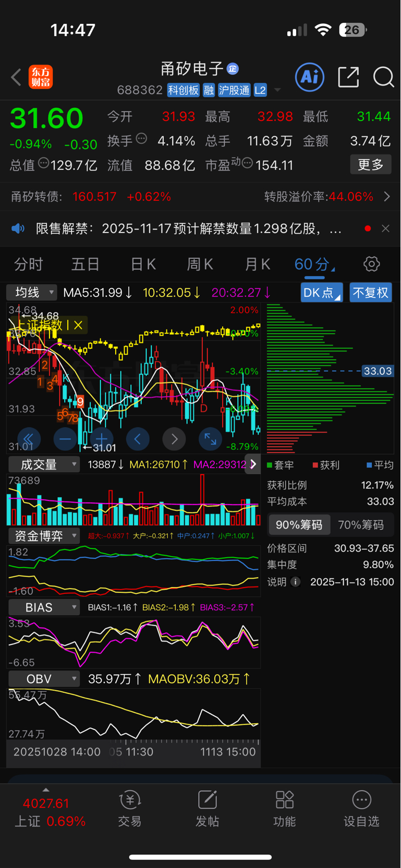Tap the info icon next to 换手
The image size is (401, 868).
point(141,139)
